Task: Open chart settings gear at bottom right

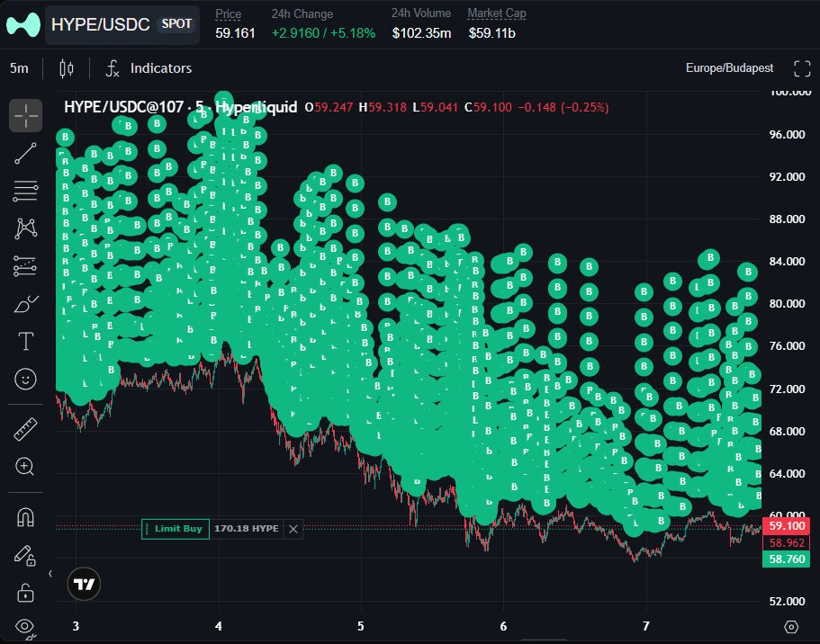Action: (x=791, y=626)
